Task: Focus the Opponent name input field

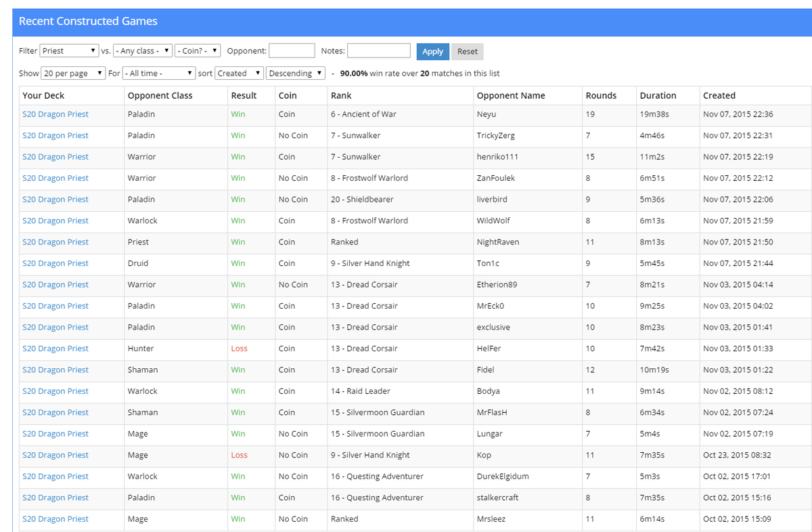Action: (x=292, y=51)
